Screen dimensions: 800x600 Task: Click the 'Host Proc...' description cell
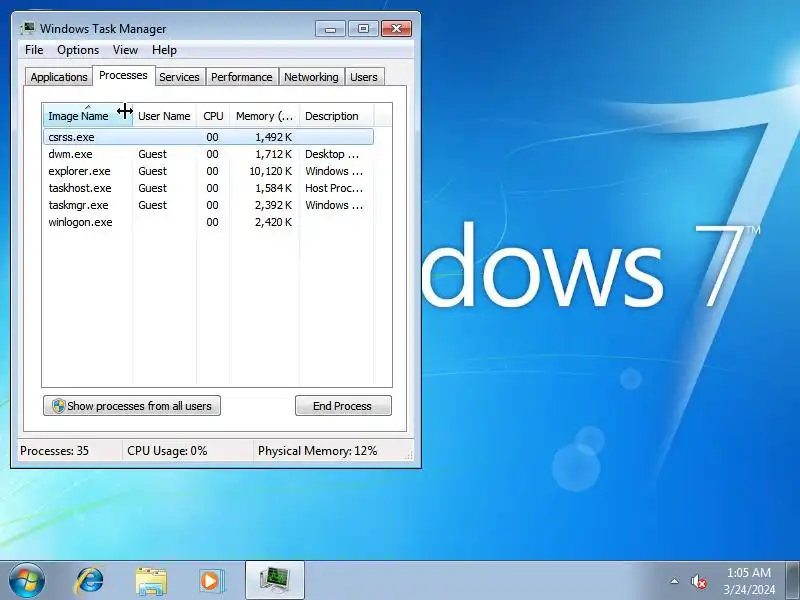[x=334, y=188]
